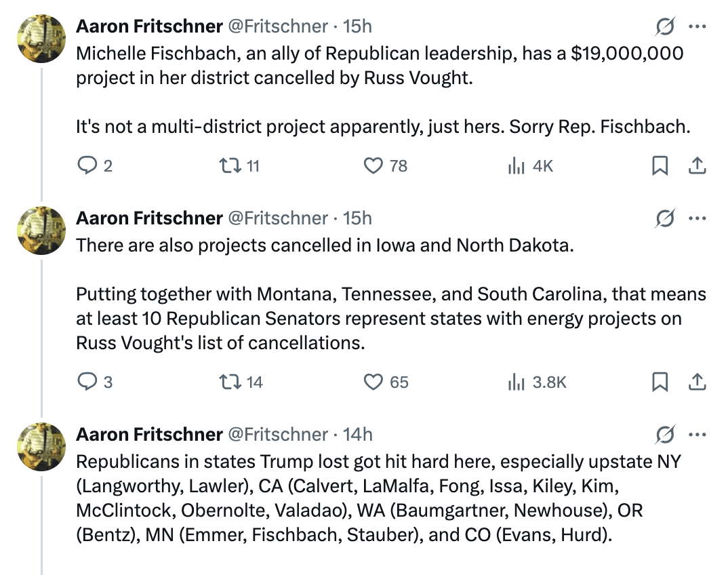Bookmark the Michelle Fischbach tweet
This screenshot has height=575, width=728.
[x=660, y=165]
